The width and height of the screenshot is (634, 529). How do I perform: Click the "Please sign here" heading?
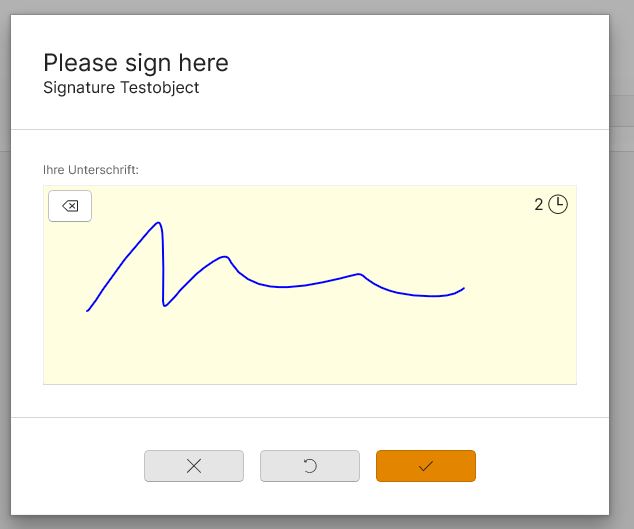pos(136,63)
